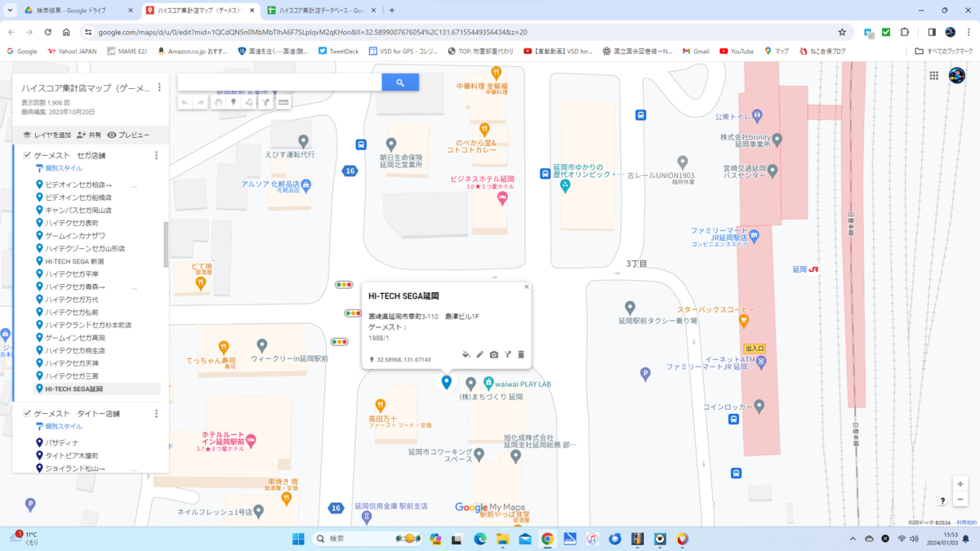
Task: Reload the page with browser refresh button
Action: (48, 32)
